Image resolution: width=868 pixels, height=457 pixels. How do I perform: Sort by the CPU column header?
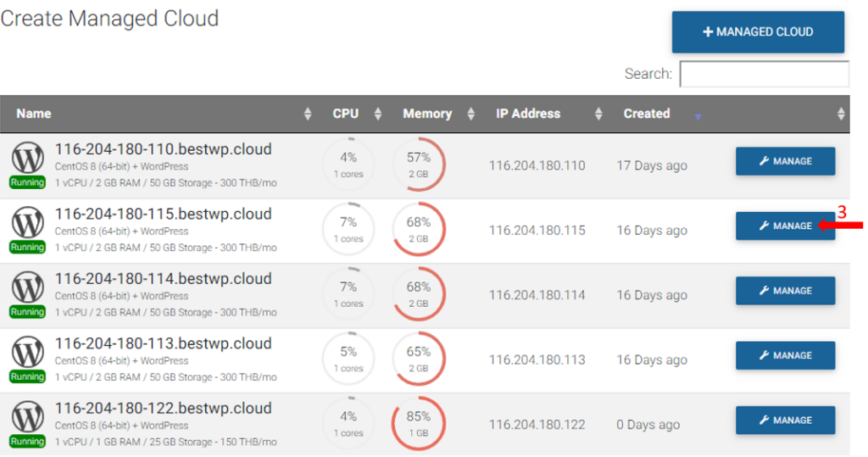[x=346, y=114]
